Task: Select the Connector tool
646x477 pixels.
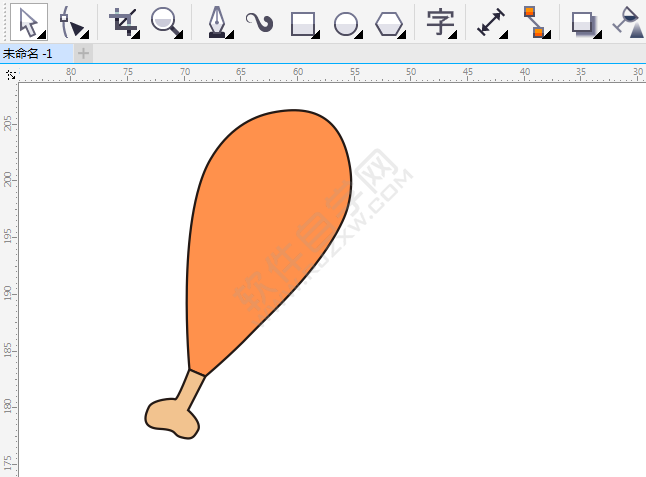Action: (x=537, y=22)
